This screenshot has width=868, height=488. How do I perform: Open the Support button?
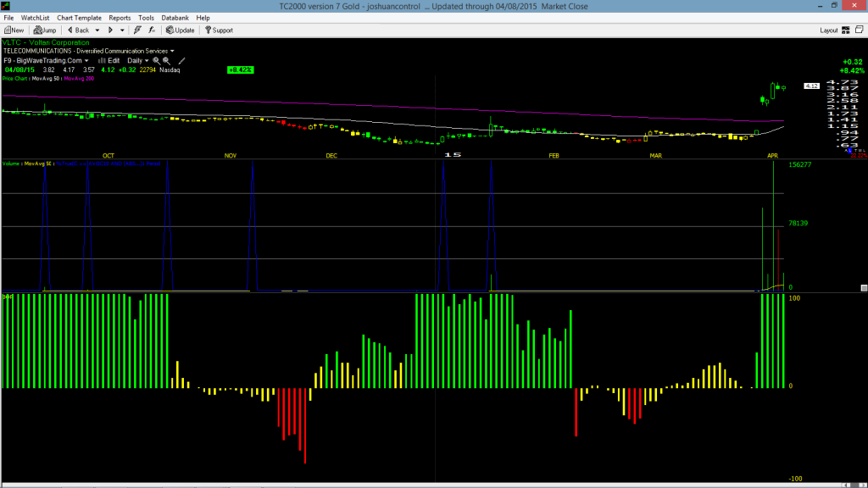point(220,30)
